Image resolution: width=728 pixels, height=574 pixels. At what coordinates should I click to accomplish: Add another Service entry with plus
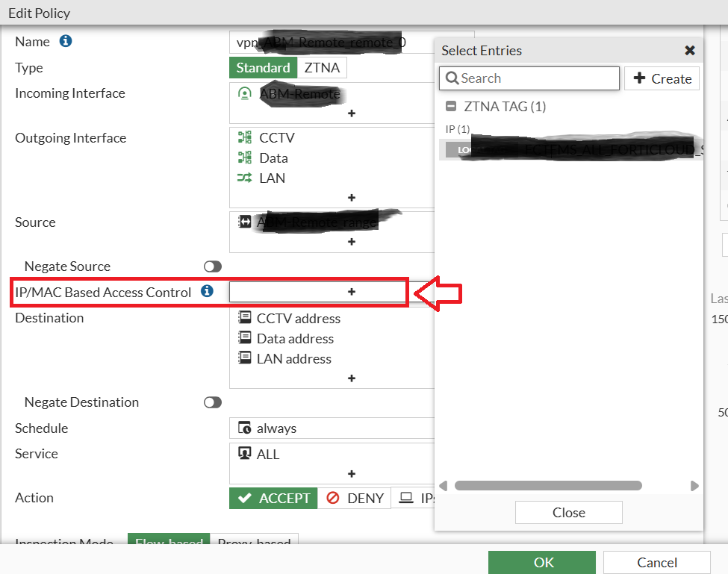click(x=352, y=474)
